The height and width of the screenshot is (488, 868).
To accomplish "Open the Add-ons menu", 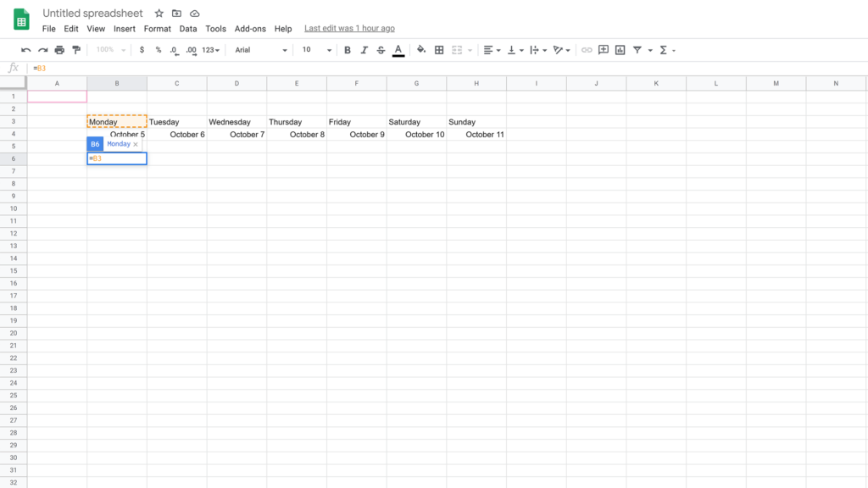I will point(249,28).
